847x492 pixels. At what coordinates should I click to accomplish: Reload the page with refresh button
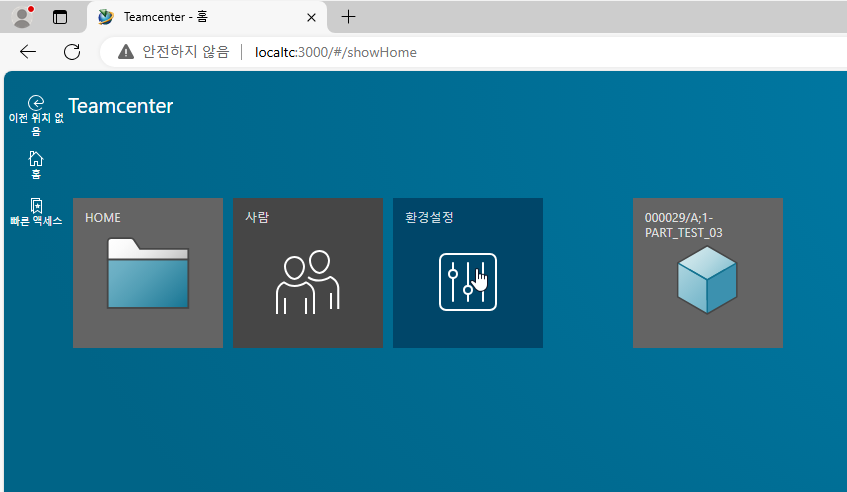tap(72, 52)
